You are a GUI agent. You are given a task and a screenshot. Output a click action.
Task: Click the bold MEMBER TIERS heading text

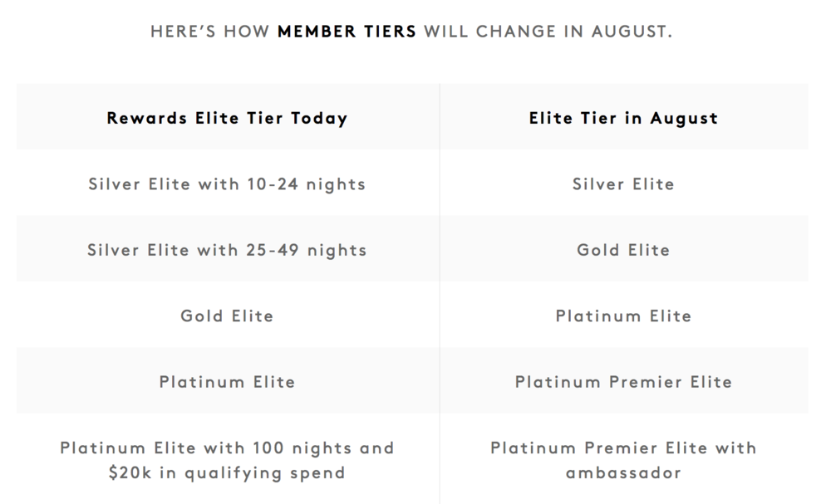point(347,32)
